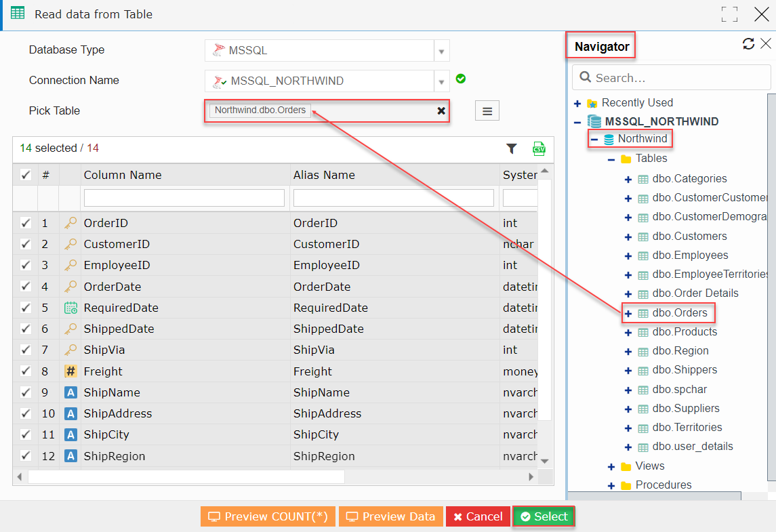The height and width of the screenshot is (532, 776).
Task: Expand the Procedures folder
Action: coord(611,486)
